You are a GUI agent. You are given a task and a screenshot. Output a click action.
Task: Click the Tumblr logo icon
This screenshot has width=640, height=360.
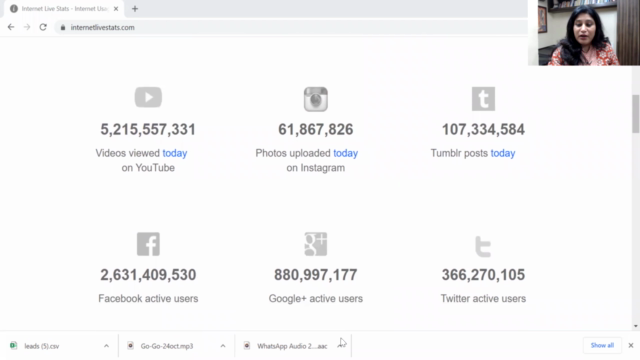[x=483, y=99]
